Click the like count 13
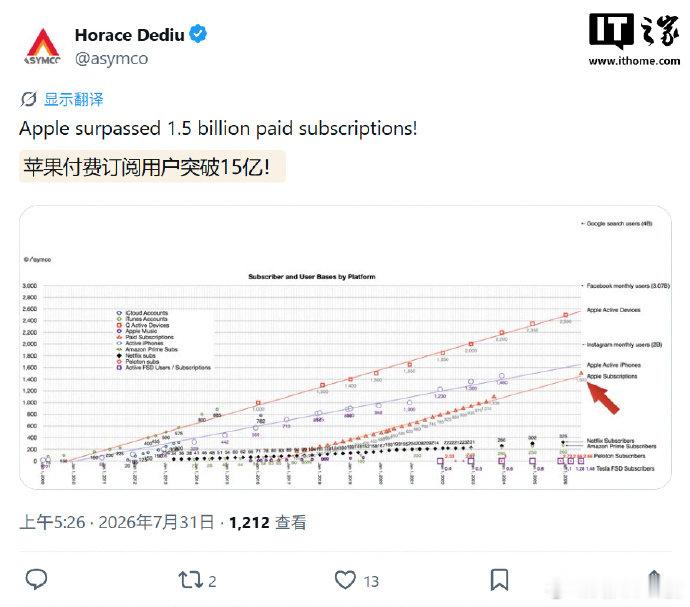The height and width of the screenshot is (607, 690). click(371, 581)
